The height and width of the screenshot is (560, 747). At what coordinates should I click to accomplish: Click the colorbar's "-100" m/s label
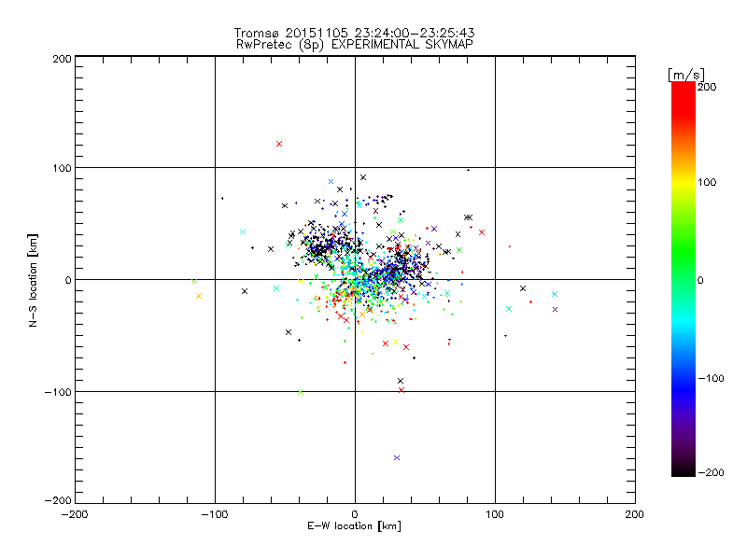point(711,379)
